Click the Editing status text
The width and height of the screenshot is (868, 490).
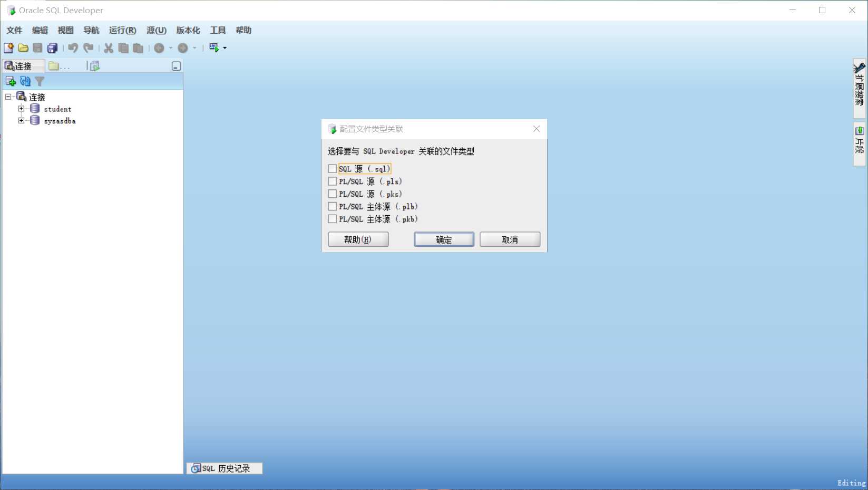[x=851, y=483]
